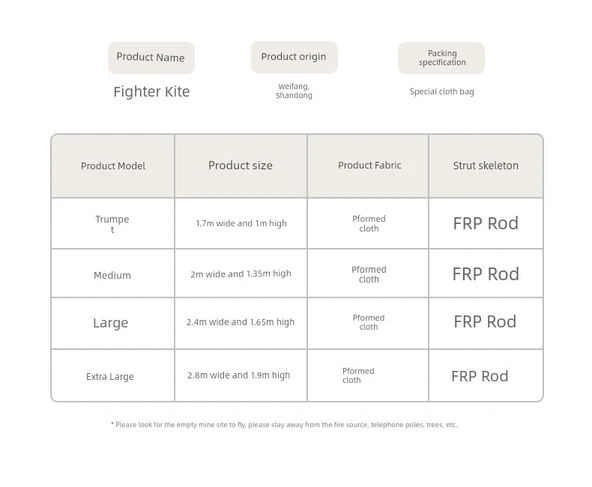The width and height of the screenshot is (592, 487).
Task: Click the safety note below the table
Action: [284, 425]
